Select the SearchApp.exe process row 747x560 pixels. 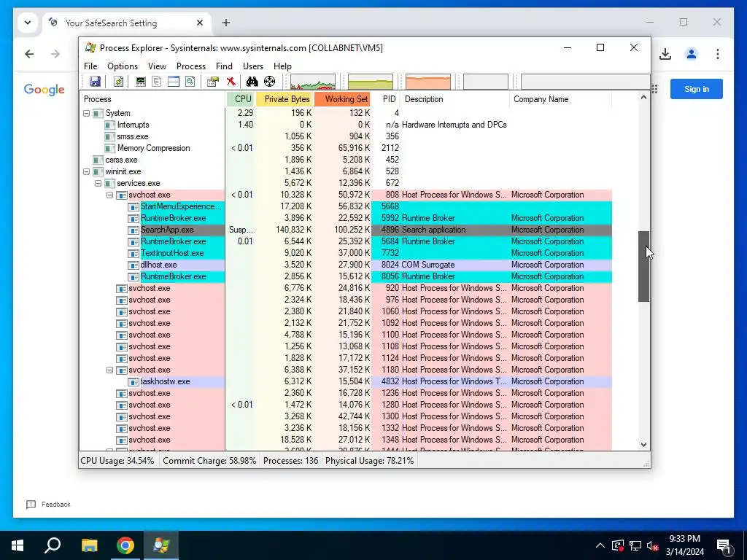pos(345,230)
